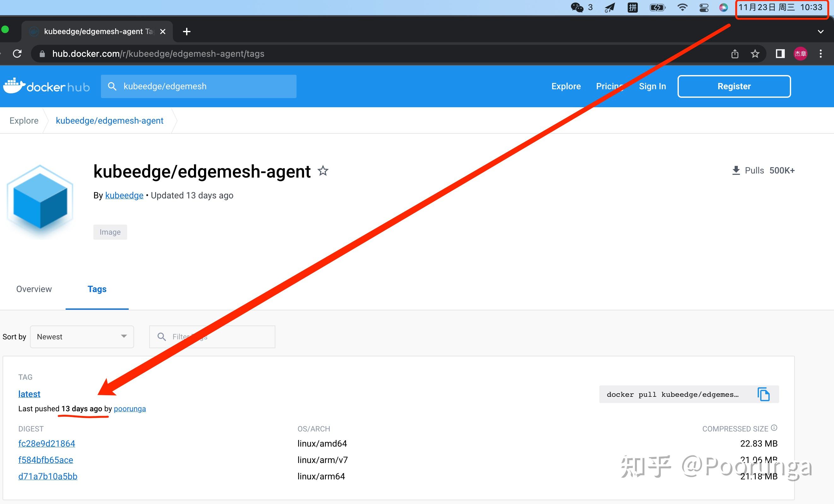Switch to the Tags tab
834x504 pixels.
[97, 289]
